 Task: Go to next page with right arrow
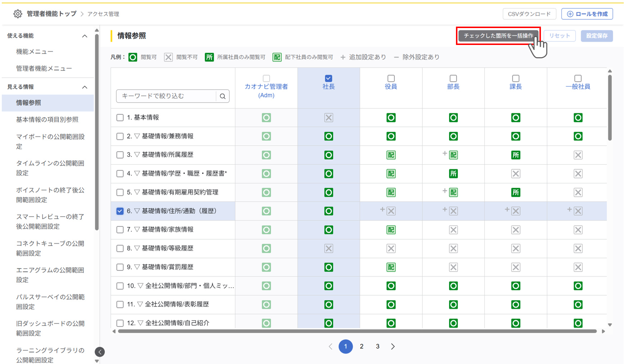pos(393,346)
